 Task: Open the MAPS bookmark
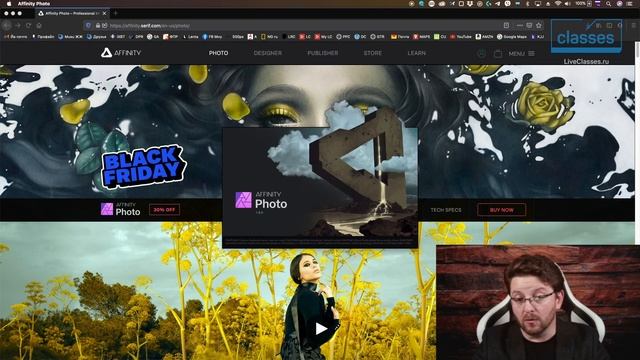(x=422, y=37)
